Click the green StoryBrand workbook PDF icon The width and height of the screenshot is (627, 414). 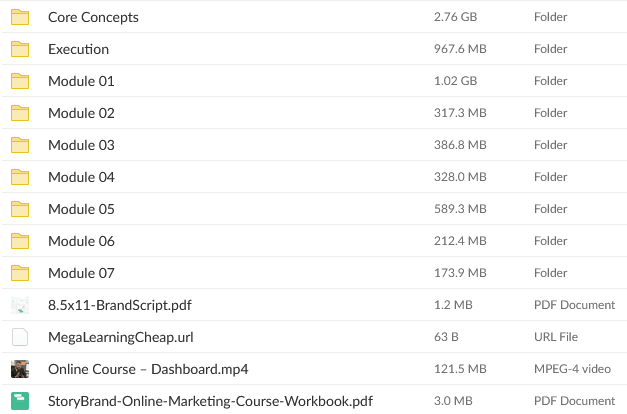coord(20,401)
